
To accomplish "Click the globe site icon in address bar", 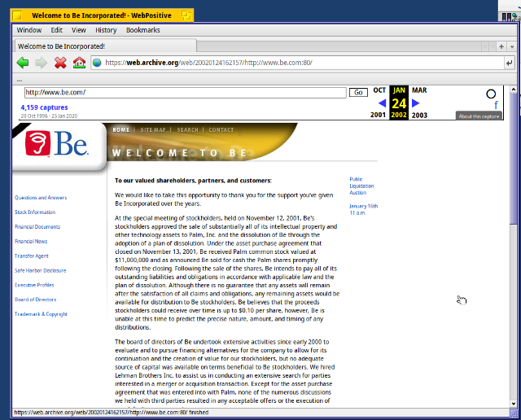I will 97,63.
